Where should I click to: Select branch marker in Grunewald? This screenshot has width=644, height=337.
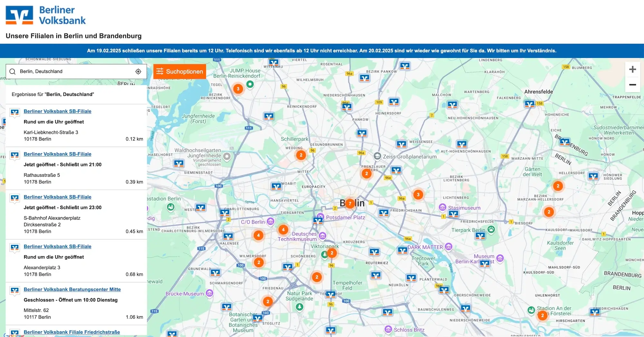(215, 273)
